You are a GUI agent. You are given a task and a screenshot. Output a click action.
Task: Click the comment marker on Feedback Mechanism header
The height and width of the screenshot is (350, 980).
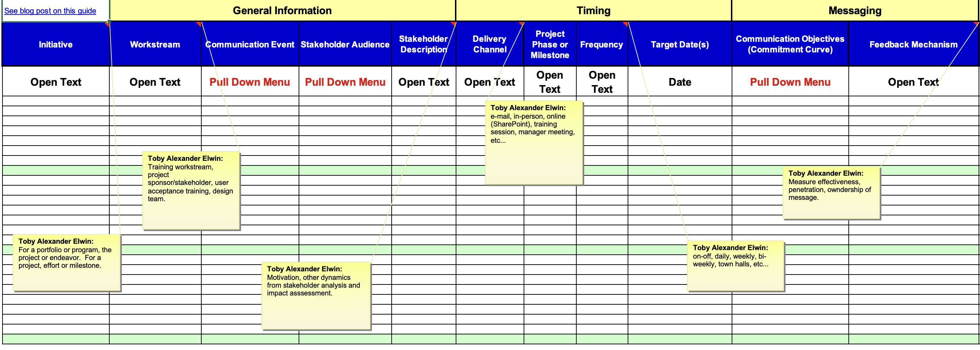(976, 24)
